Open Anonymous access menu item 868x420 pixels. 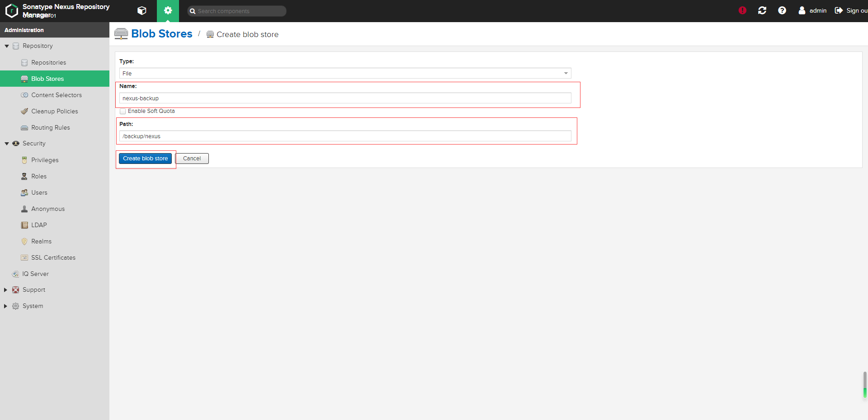[55, 209]
